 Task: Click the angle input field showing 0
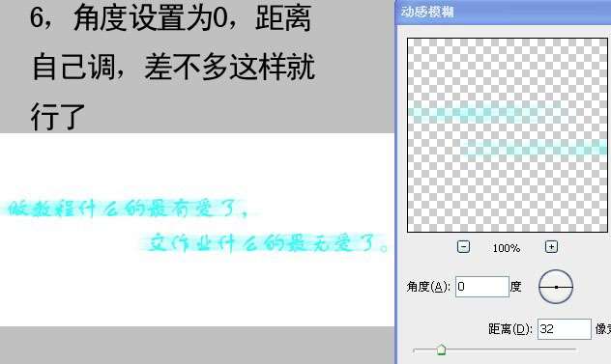pos(482,287)
